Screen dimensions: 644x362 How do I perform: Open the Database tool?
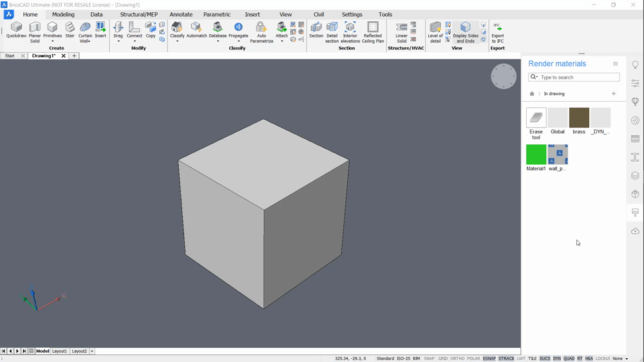pos(218,30)
